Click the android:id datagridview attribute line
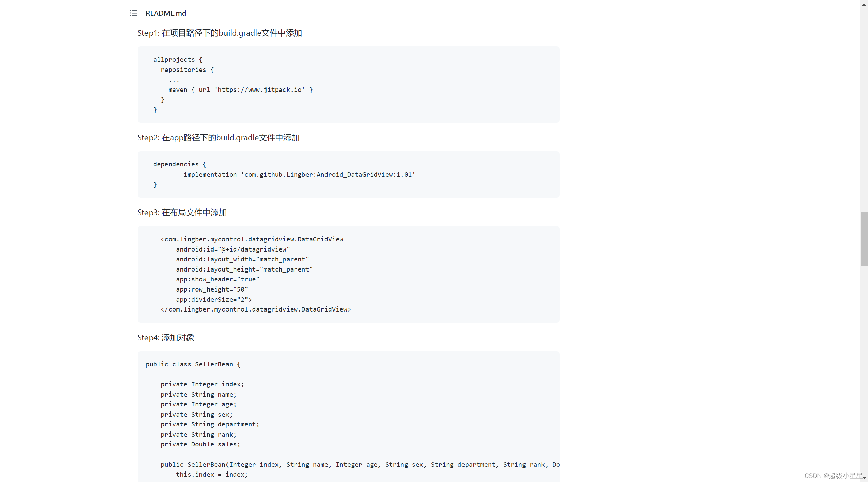The height and width of the screenshot is (482, 868). tap(233, 249)
